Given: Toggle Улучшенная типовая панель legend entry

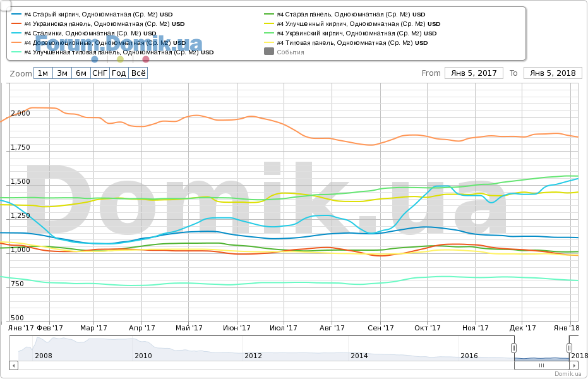Looking at the screenshot, I should point(112,52).
